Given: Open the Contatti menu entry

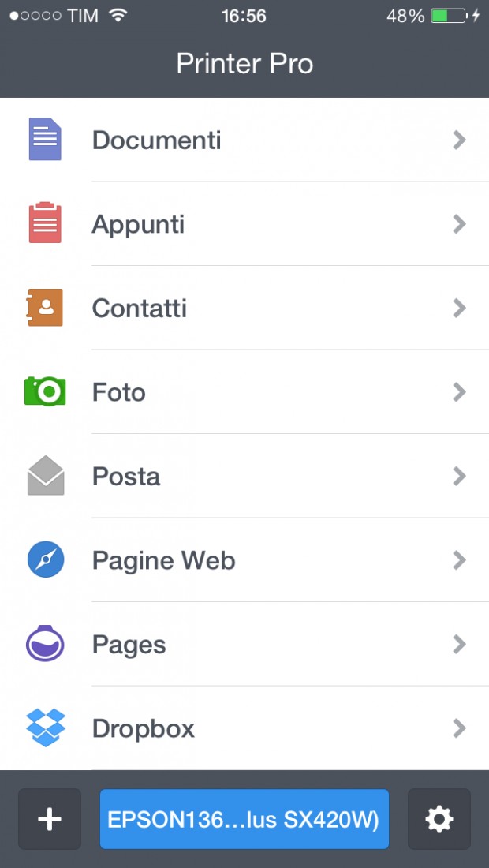Looking at the screenshot, I should tap(244, 308).
